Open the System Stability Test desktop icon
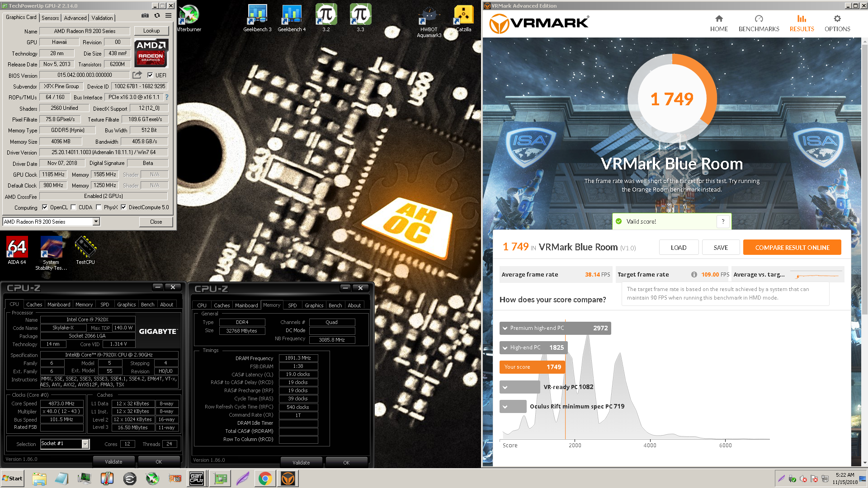 [x=51, y=253]
